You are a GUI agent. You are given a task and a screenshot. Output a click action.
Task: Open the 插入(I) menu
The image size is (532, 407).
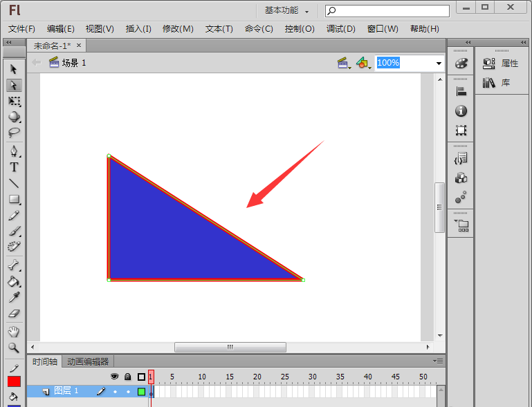click(x=138, y=29)
